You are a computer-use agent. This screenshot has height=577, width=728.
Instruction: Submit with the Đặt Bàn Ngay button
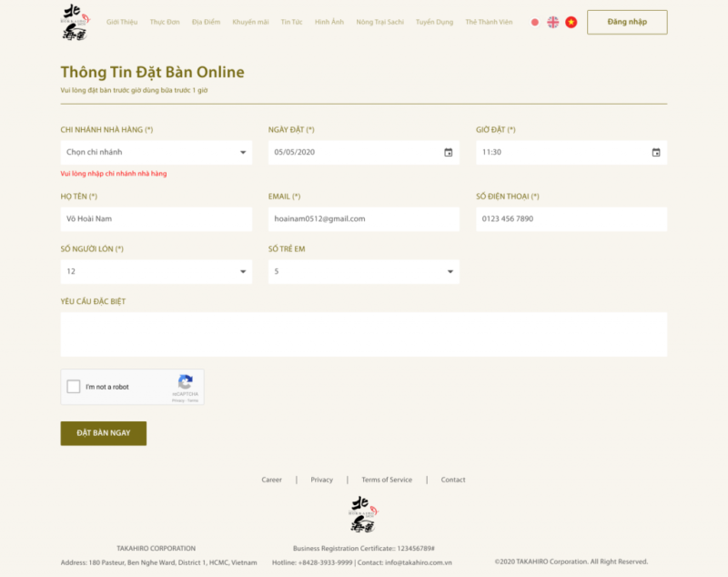tap(103, 433)
